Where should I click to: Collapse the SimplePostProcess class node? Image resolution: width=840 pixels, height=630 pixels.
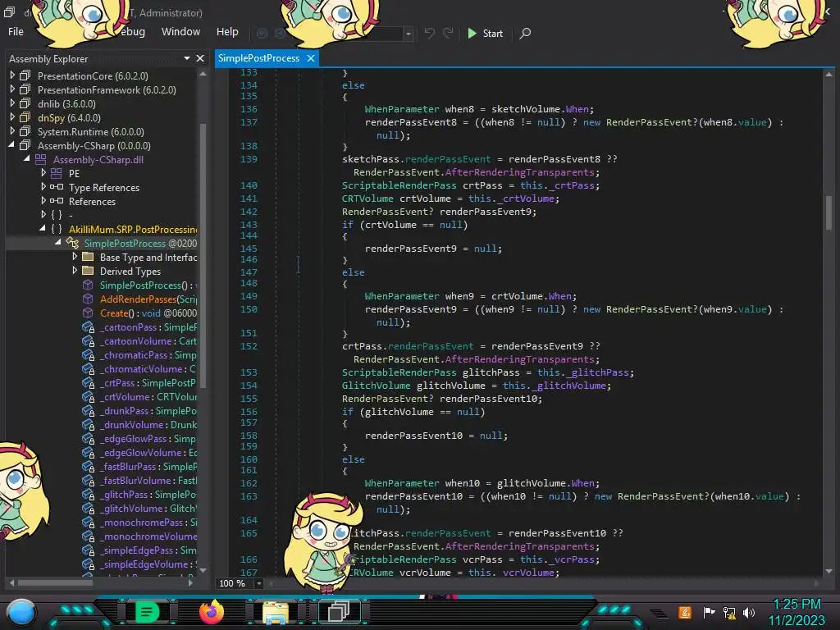pyautogui.click(x=58, y=243)
